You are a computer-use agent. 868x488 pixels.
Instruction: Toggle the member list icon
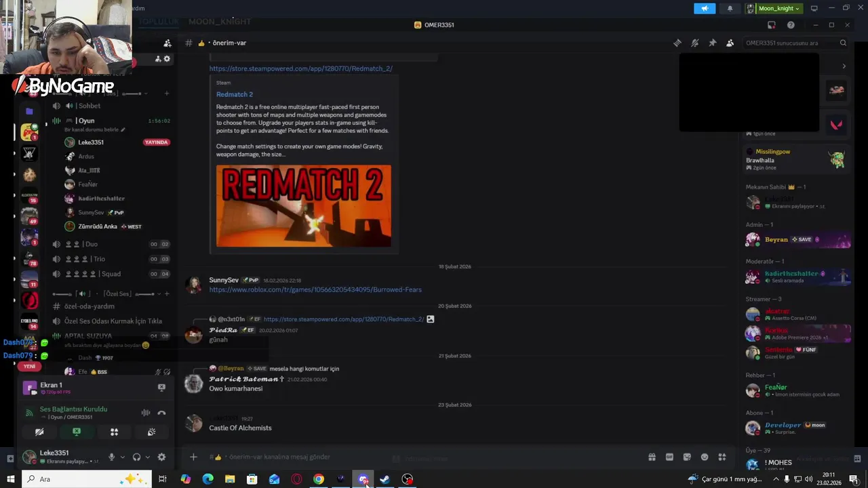[730, 43]
